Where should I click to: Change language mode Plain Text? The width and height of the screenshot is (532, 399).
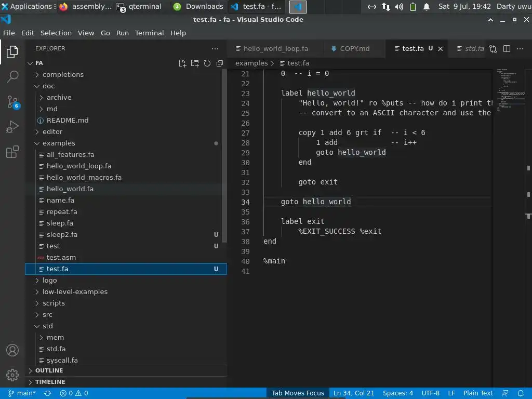coord(478,393)
